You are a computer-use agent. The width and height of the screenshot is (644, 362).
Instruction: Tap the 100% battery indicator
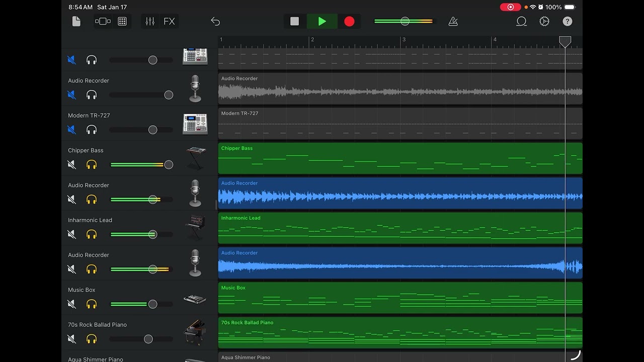pyautogui.click(x=560, y=7)
